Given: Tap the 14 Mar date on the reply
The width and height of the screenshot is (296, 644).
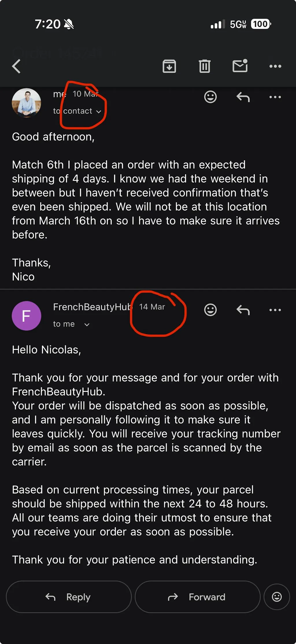Looking at the screenshot, I should 152,307.
